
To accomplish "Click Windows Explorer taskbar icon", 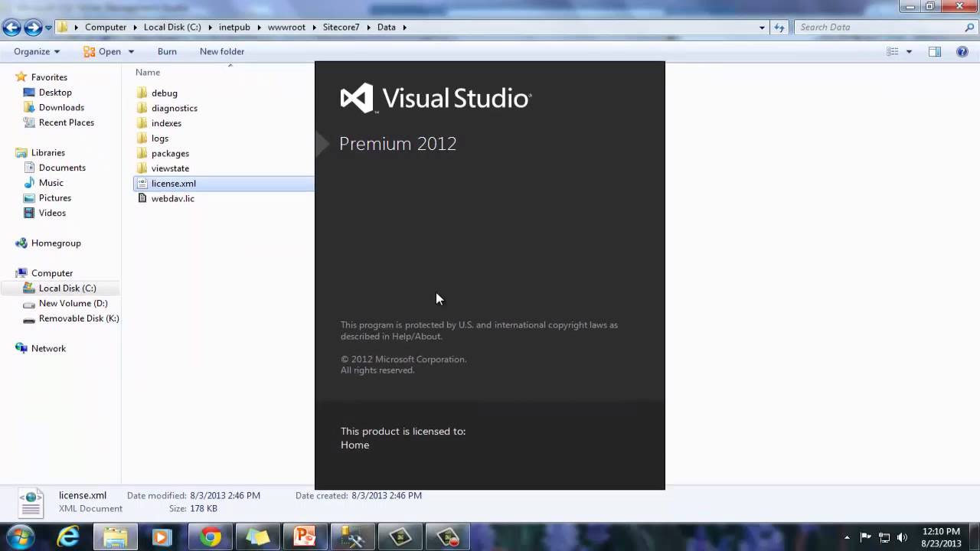I will [x=116, y=537].
